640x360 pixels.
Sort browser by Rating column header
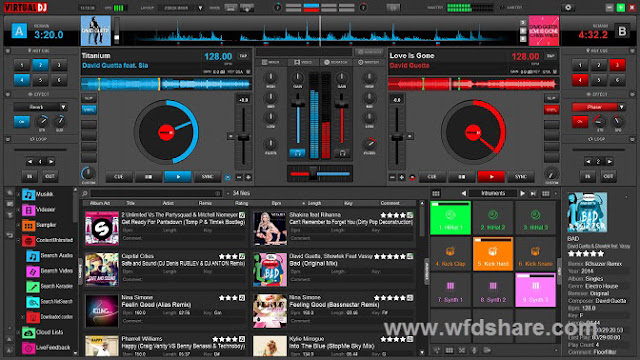pos(241,203)
